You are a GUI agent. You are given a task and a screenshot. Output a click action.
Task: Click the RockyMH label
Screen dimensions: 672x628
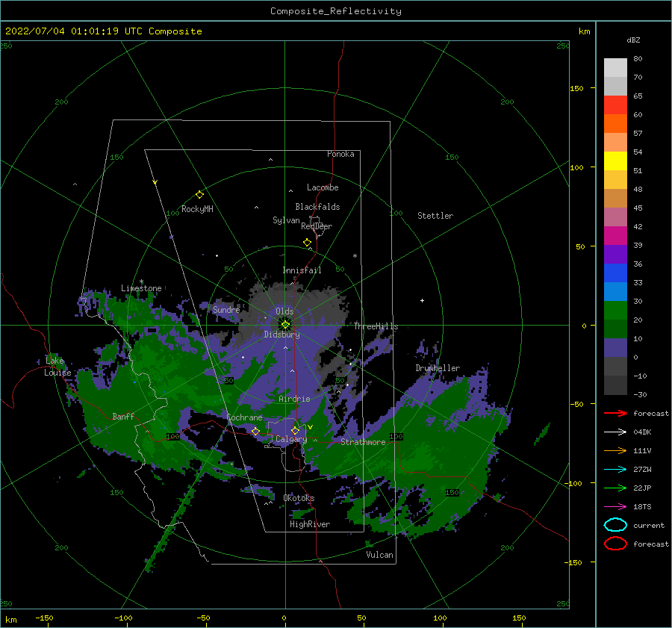[197, 209]
